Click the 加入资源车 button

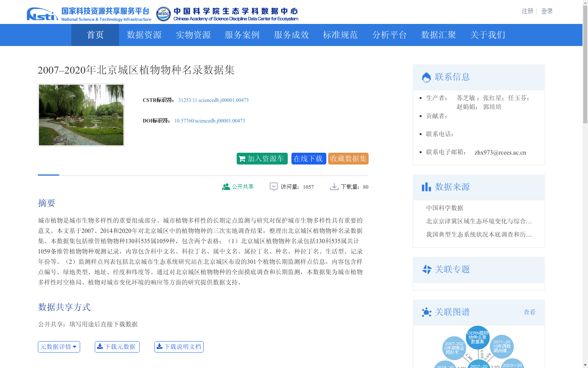pos(262,159)
